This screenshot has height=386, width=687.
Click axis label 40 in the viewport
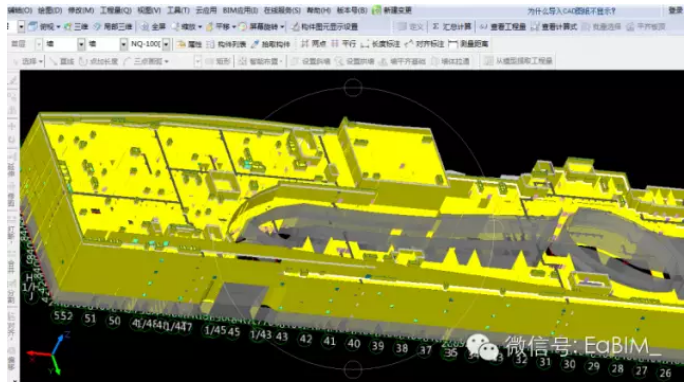354,344
